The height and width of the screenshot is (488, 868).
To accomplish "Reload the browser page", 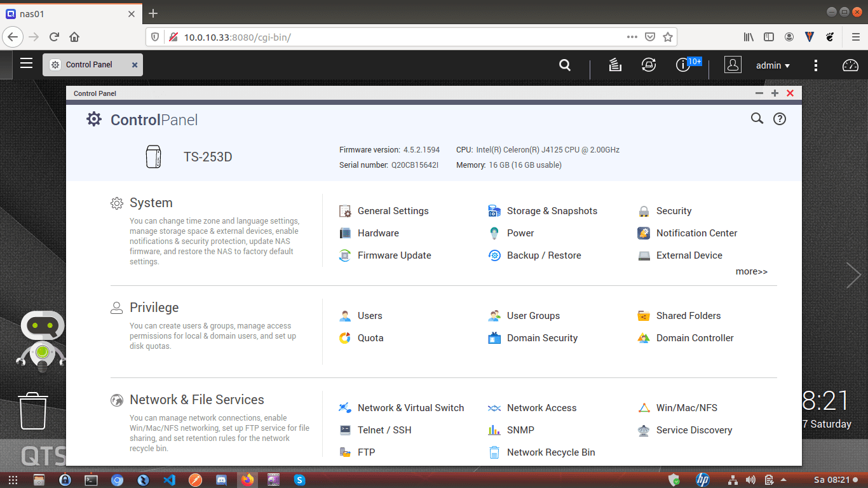I will pyautogui.click(x=54, y=37).
